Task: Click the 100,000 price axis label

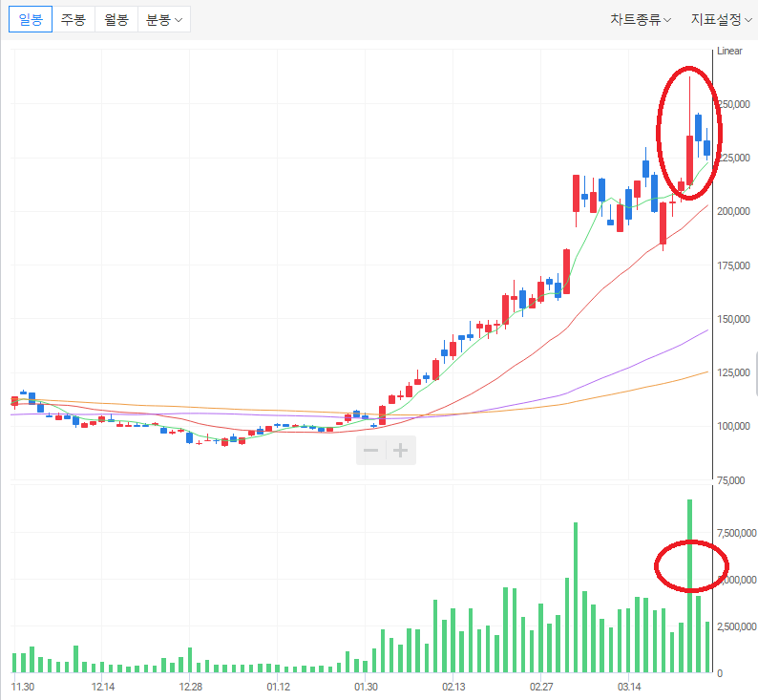Action: (733, 426)
